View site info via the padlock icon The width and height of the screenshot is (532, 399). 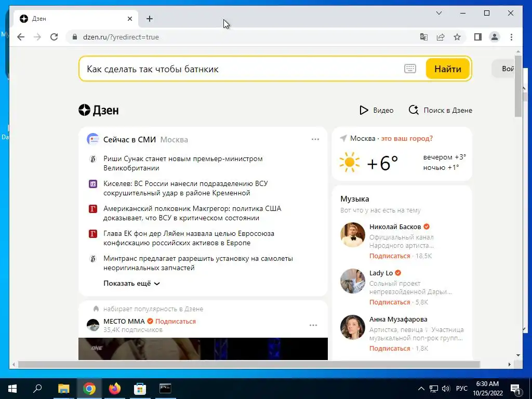(75, 37)
